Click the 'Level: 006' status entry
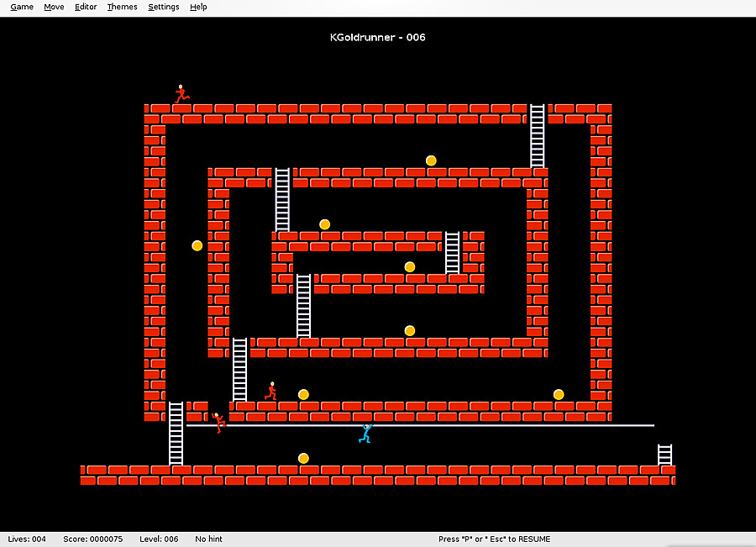Image resolution: width=756 pixels, height=547 pixels. coord(159,539)
